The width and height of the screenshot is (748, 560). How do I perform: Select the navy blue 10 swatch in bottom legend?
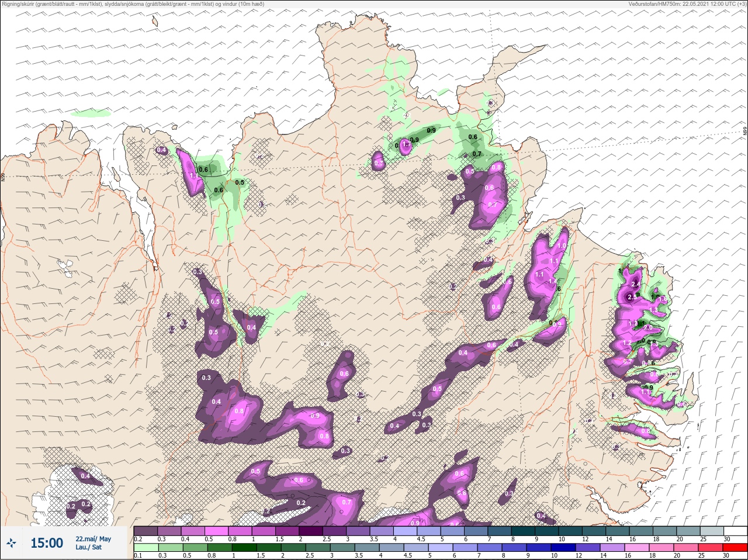[565, 548]
